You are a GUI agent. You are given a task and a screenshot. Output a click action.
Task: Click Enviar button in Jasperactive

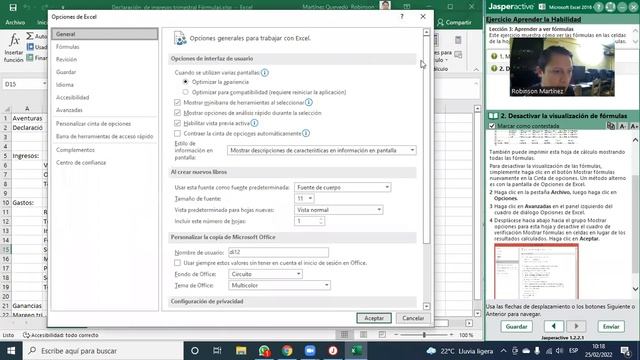[611, 327]
